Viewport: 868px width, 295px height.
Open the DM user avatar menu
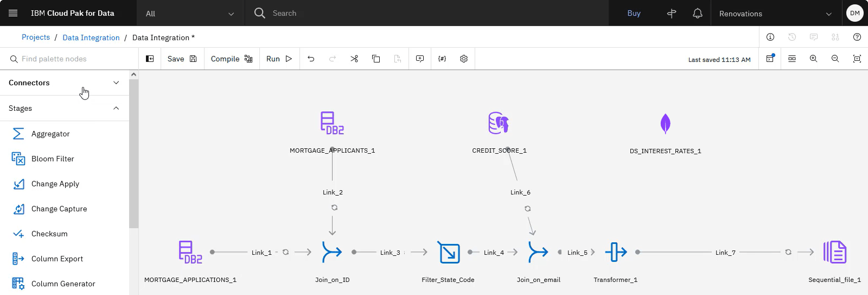coord(855,13)
